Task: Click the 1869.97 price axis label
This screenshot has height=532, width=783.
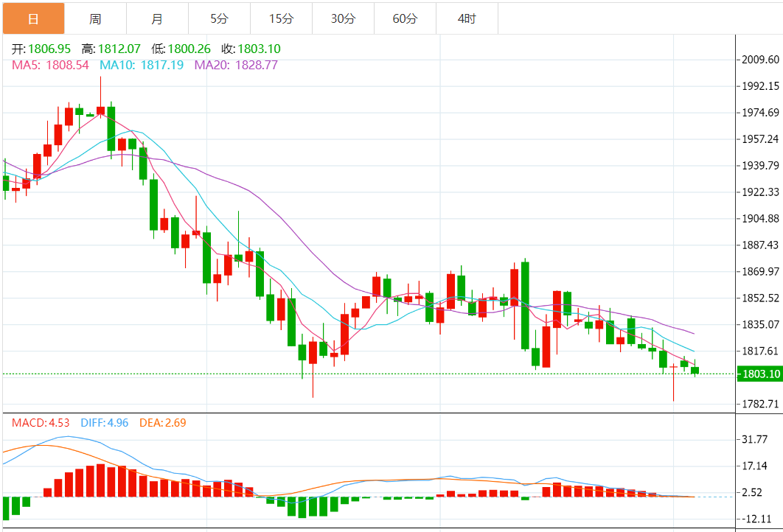Action: [x=761, y=271]
